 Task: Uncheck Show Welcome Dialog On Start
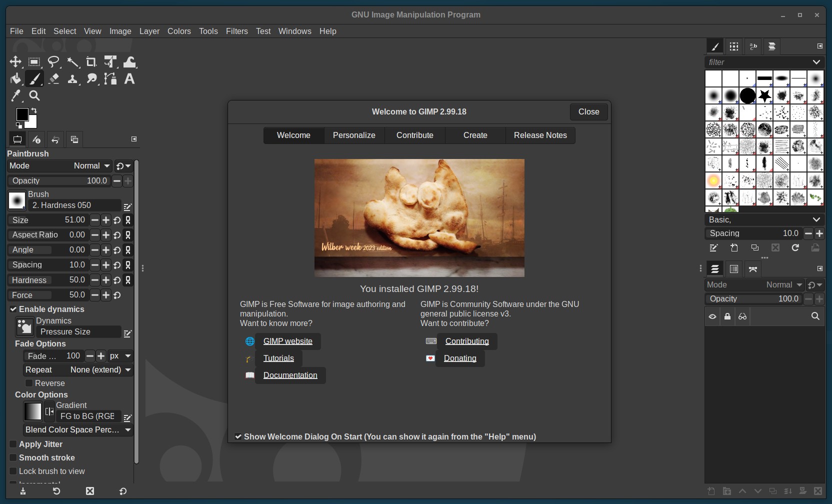(x=238, y=436)
